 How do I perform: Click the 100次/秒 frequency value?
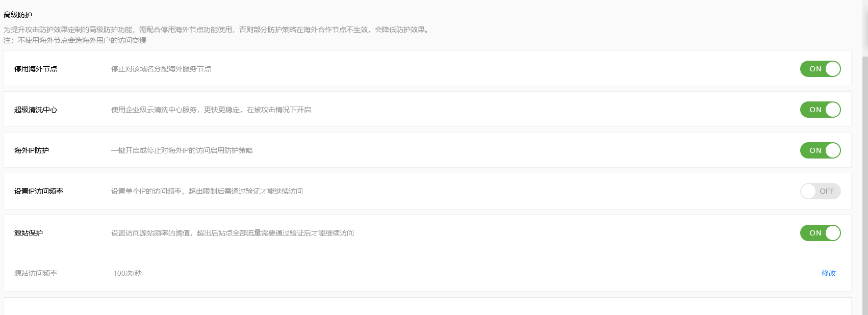tap(127, 273)
